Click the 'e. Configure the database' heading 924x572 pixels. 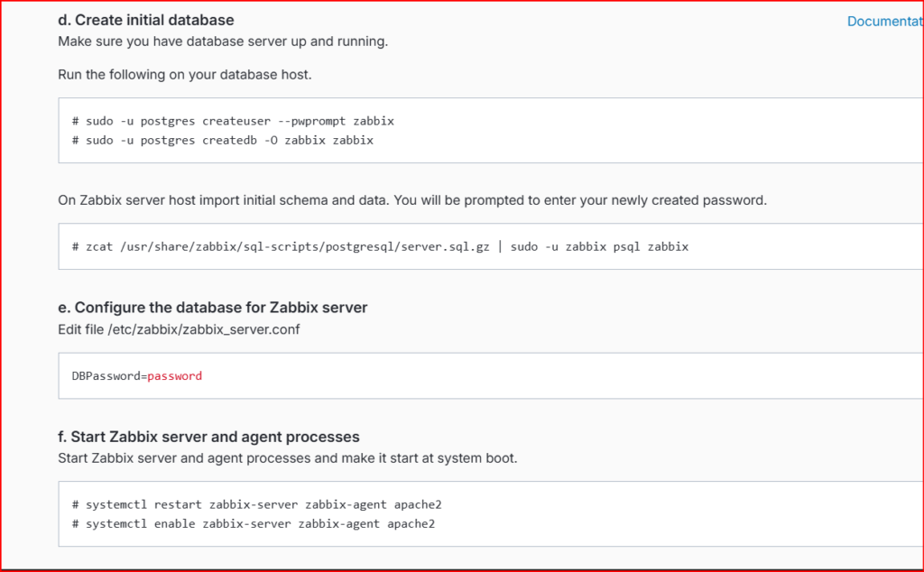click(x=213, y=308)
